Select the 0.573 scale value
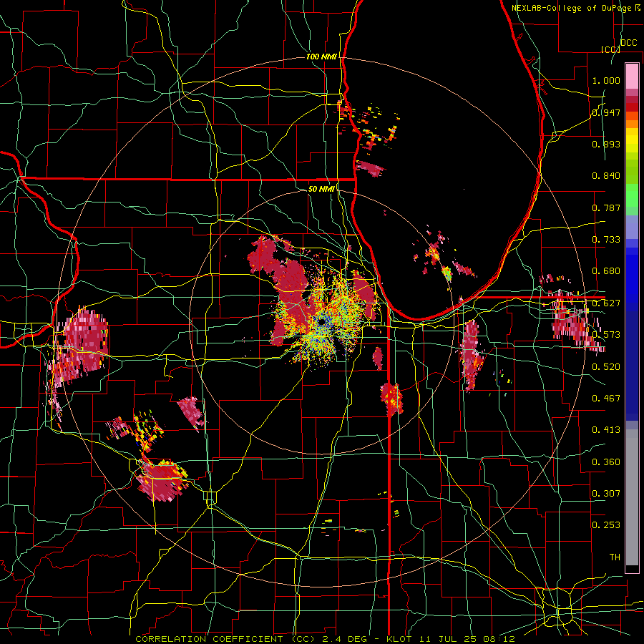This screenshot has width=644, height=644. (606, 335)
